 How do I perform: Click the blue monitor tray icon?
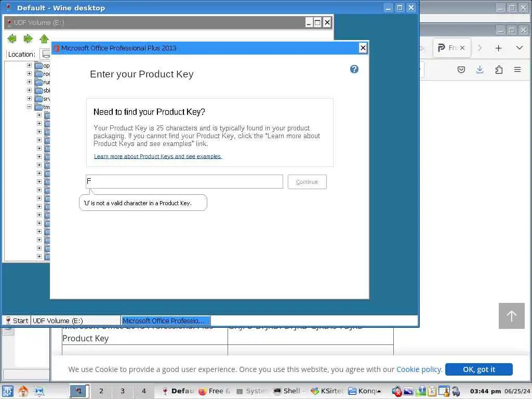(408, 391)
